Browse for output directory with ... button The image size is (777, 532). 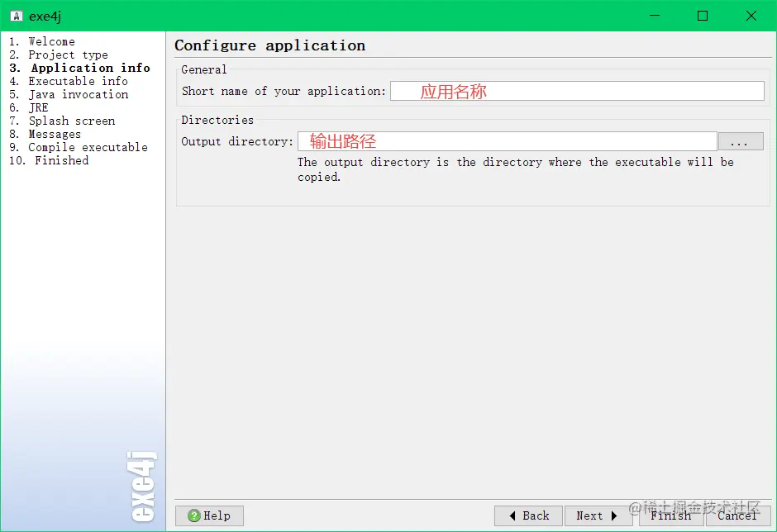tap(741, 141)
